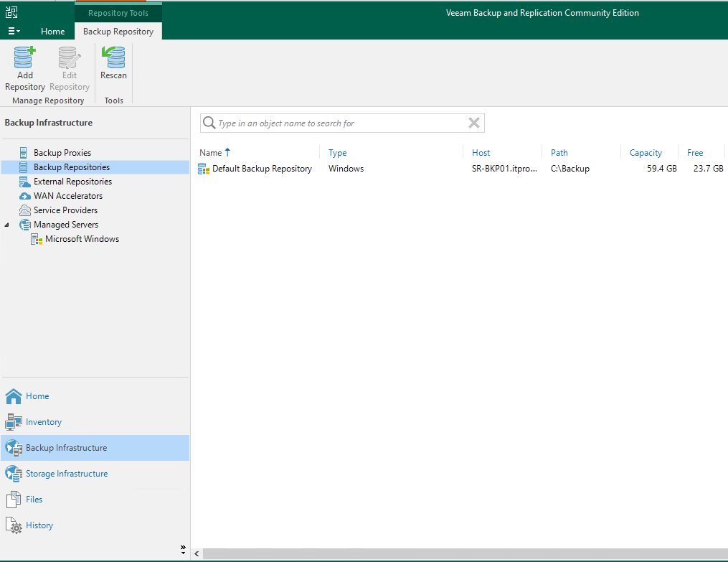This screenshot has width=728, height=562.
Task: Select Backup Proxies in the tree
Action: pyautogui.click(x=62, y=153)
